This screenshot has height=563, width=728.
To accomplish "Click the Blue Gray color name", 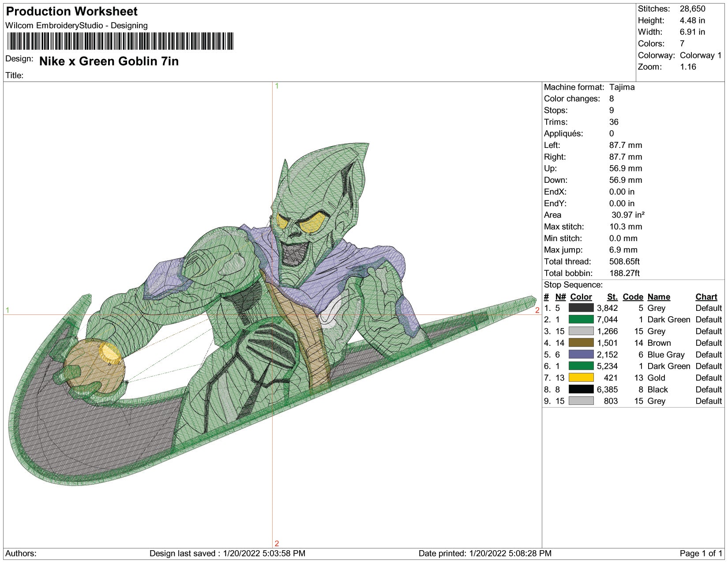I will [666, 354].
